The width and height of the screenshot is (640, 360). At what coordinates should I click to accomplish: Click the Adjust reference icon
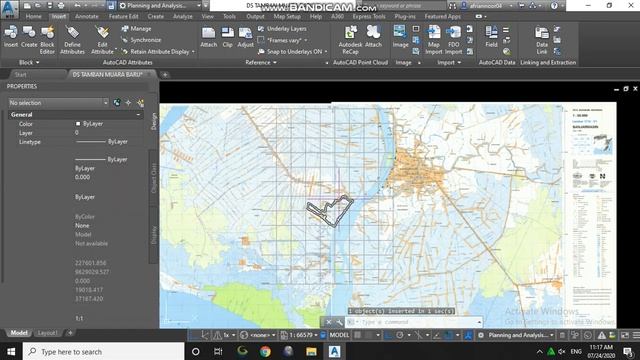coord(245,33)
